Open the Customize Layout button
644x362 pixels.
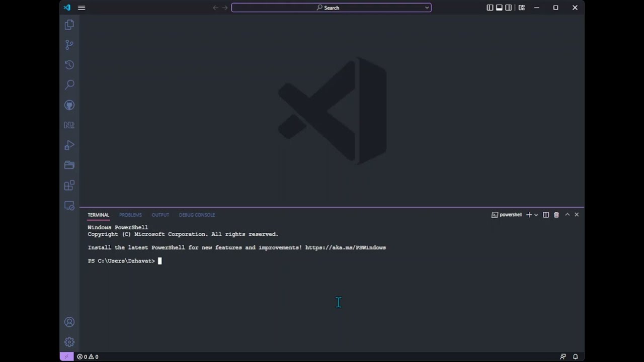pos(522,8)
